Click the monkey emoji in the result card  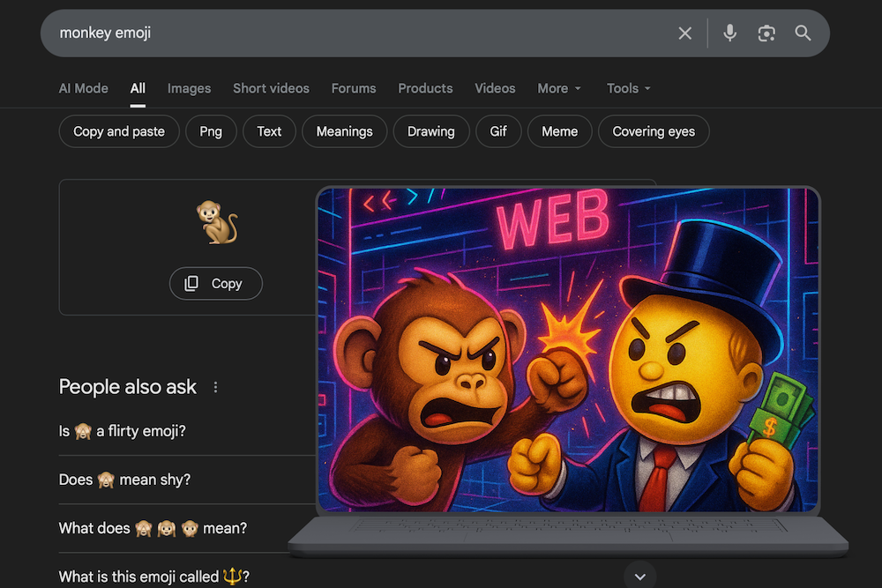217,222
